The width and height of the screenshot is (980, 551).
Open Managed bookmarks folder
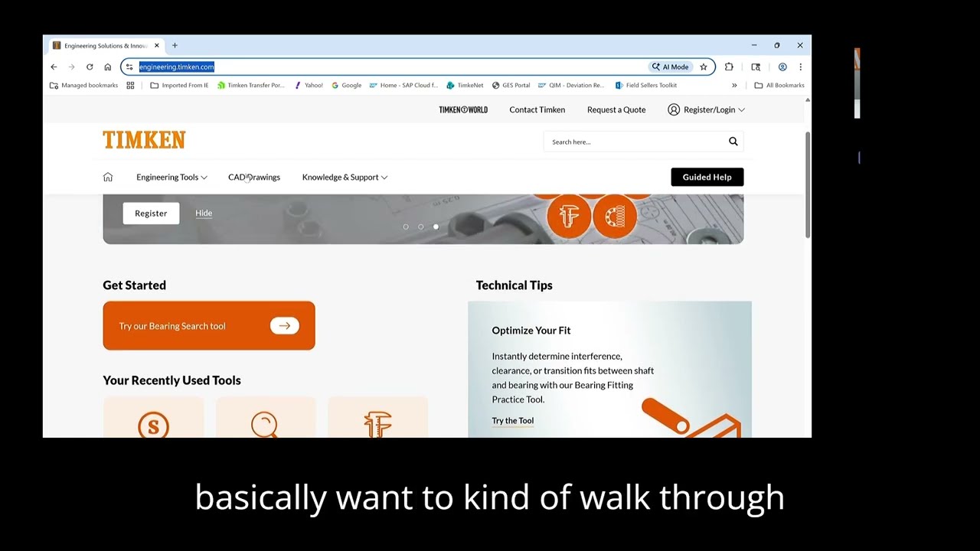tap(83, 85)
